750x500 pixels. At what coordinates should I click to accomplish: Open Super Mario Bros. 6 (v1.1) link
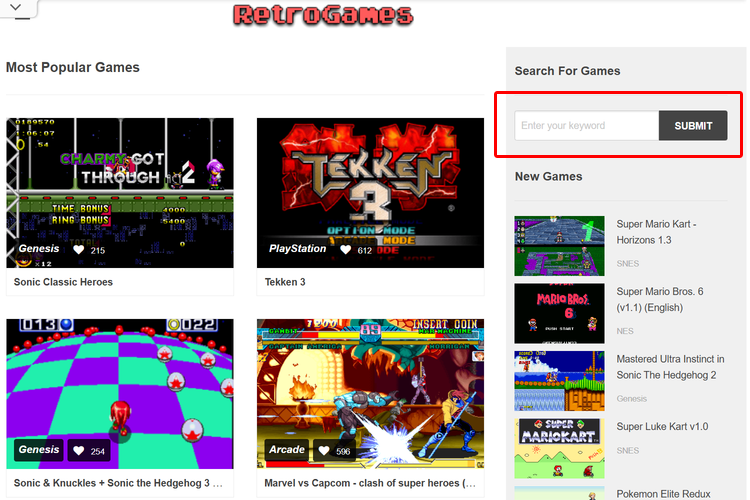(660, 300)
